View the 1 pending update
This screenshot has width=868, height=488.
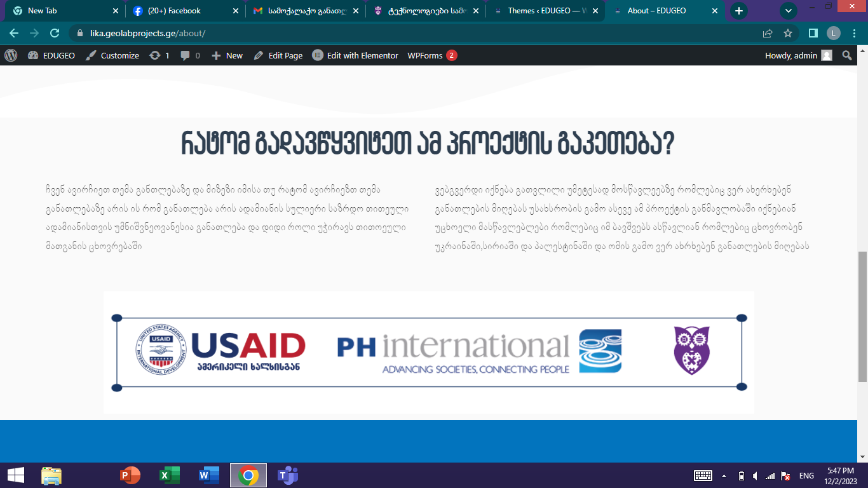[x=159, y=55]
